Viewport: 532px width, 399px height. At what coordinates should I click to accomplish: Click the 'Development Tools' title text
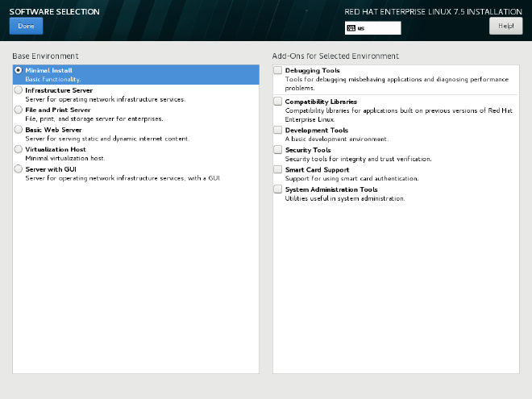pyautogui.click(x=317, y=131)
